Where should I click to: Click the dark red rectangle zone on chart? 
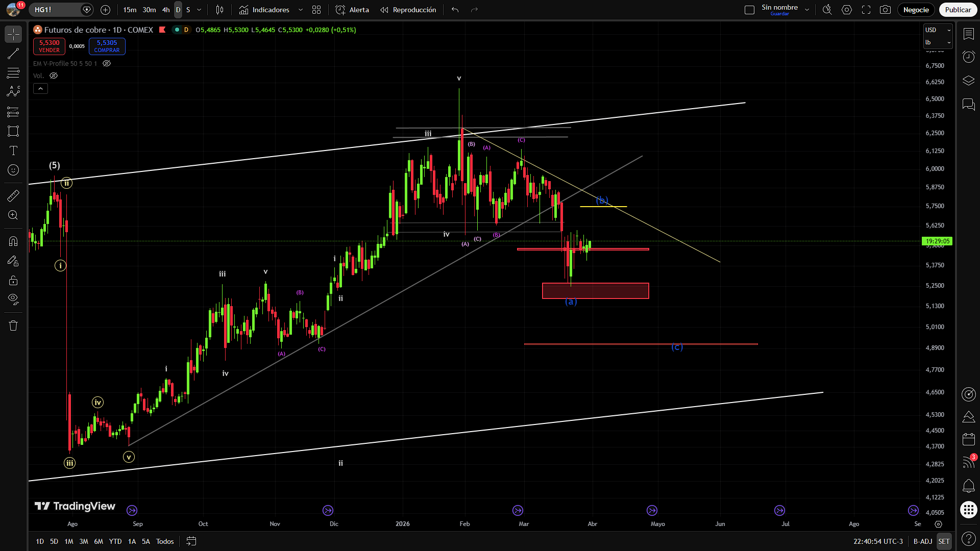(595, 291)
